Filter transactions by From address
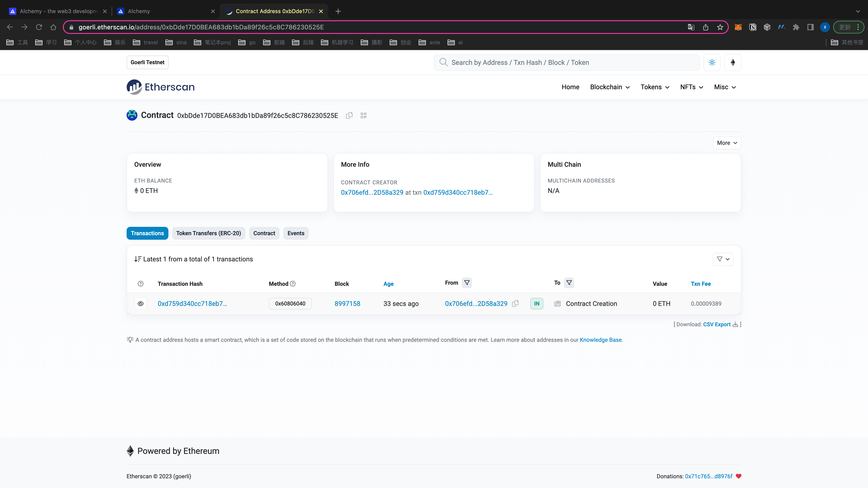 click(x=467, y=283)
